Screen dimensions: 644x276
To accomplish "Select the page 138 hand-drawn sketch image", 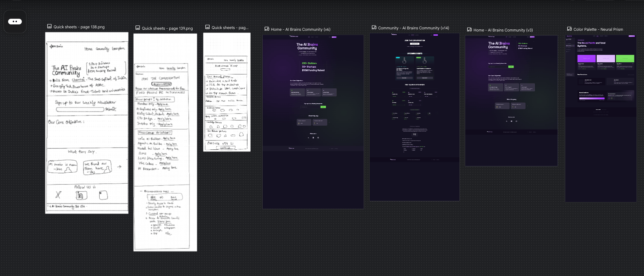I will [x=87, y=123].
